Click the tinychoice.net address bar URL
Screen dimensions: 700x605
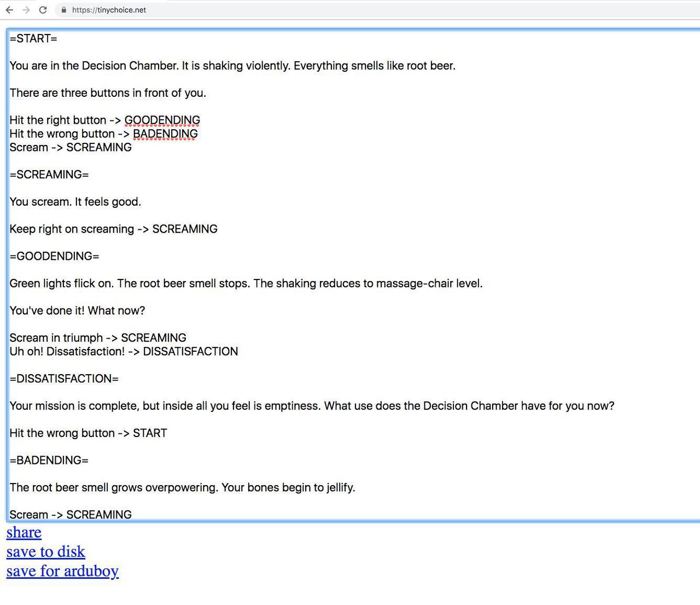pos(109,10)
